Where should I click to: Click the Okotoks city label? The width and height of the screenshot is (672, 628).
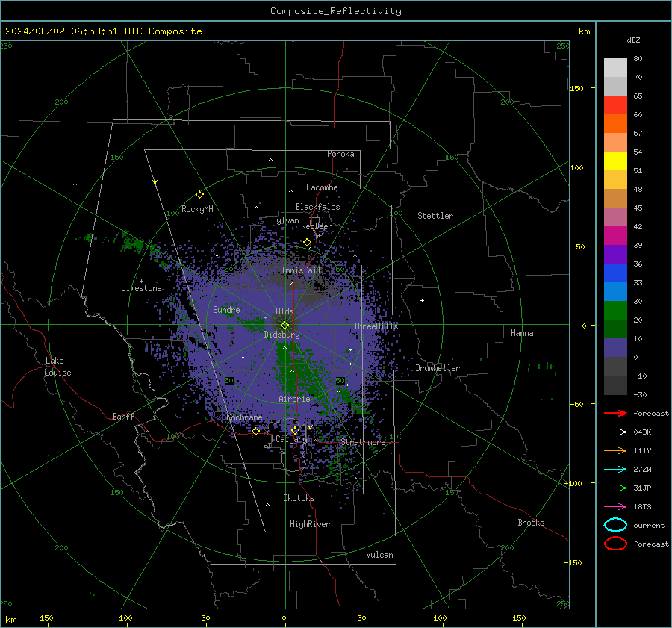pyautogui.click(x=299, y=498)
